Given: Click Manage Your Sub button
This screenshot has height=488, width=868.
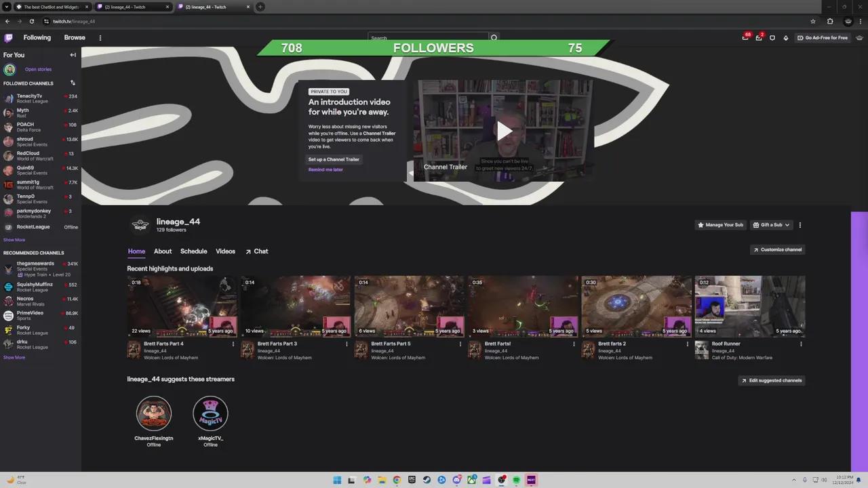Looking at the screenshot, I should coord(720,225).
